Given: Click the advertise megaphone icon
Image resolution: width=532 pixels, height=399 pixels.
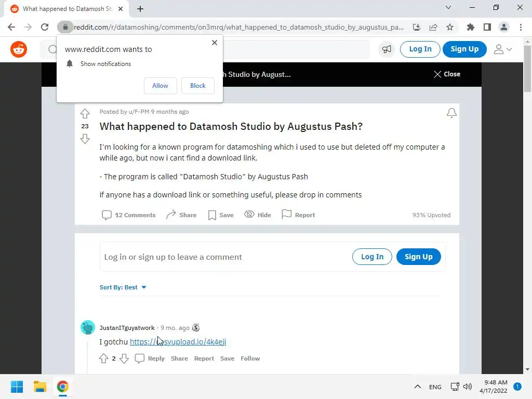Looking at the screenshot, I should coord(387,49).
